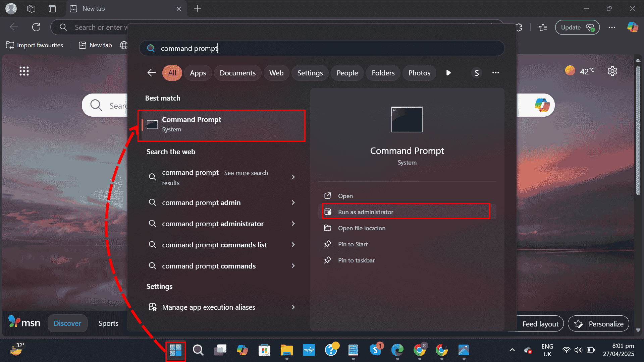This screenshot has height=362, width=644.
Task: Expand 'Manage app execution aliases' chevron
Action: coord(293,307)
